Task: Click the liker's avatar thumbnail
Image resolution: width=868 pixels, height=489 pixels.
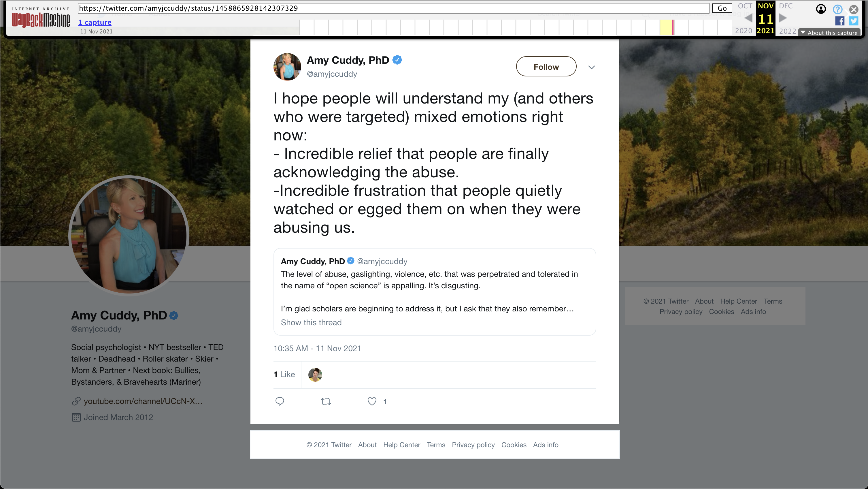Action: (315, 375)
